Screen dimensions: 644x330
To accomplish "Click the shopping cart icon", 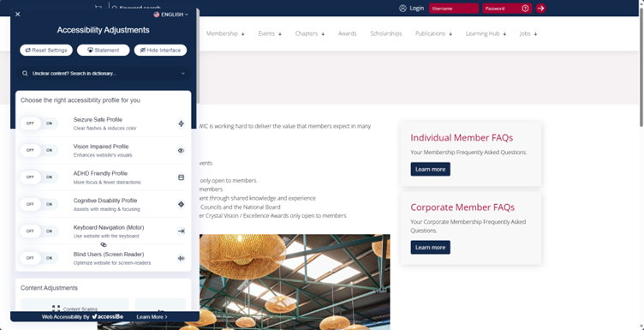I will pyautogui.click(x=98, y=7).
